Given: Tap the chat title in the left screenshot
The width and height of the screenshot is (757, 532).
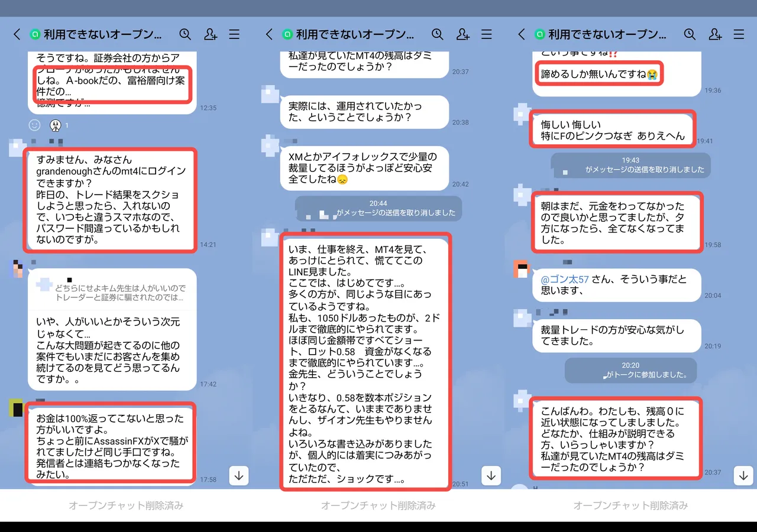Looking at the screenshot, I should 103,34.
